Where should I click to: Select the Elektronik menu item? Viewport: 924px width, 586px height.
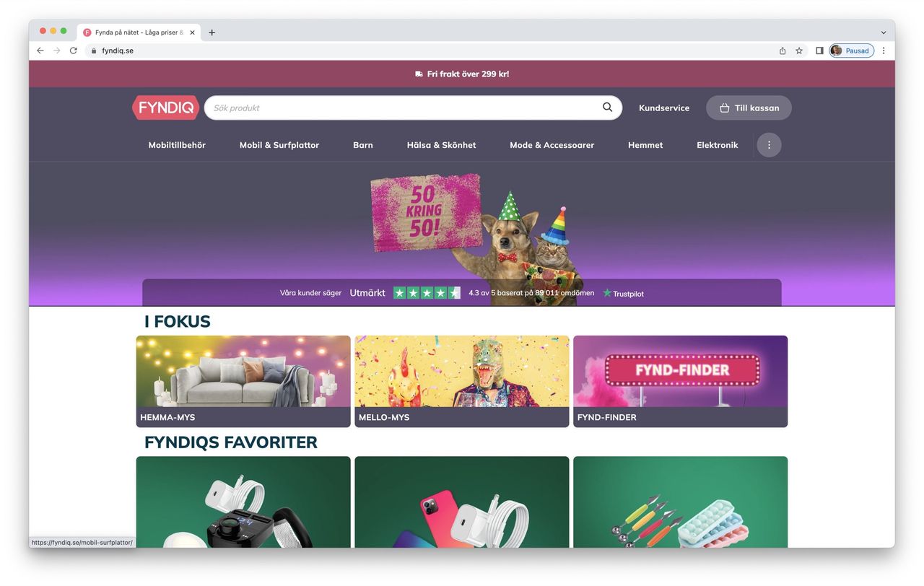(718, 145)
